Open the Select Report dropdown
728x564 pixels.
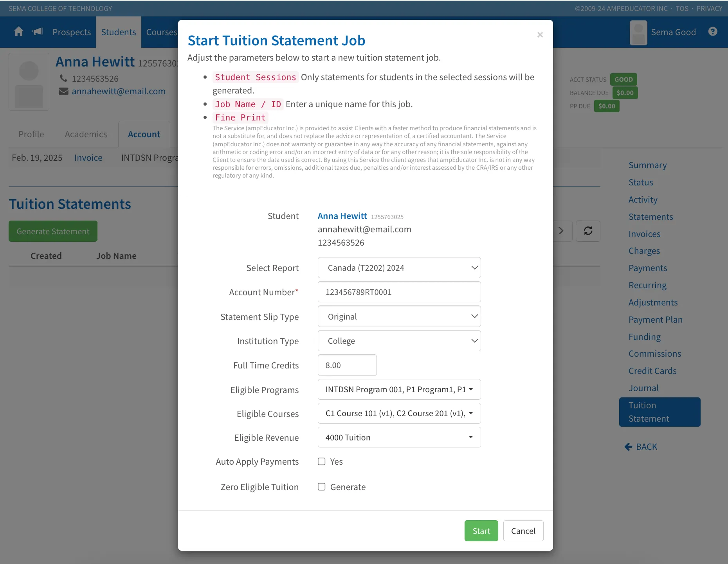click(x=399, y=268)
